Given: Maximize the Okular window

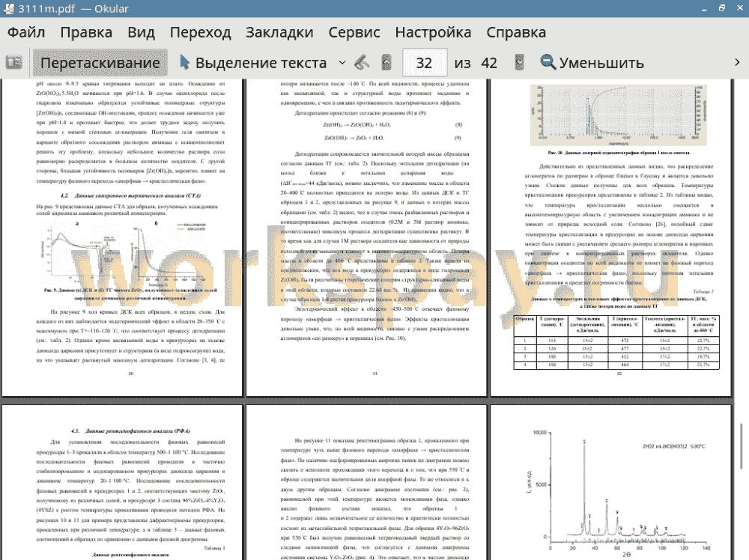Looking at the screenshot, I should 722,8.
